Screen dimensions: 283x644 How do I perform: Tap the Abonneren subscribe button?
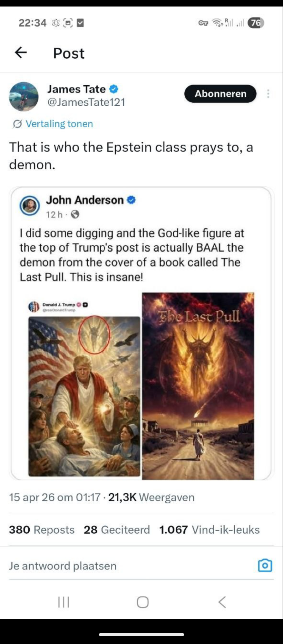[220, 94]
